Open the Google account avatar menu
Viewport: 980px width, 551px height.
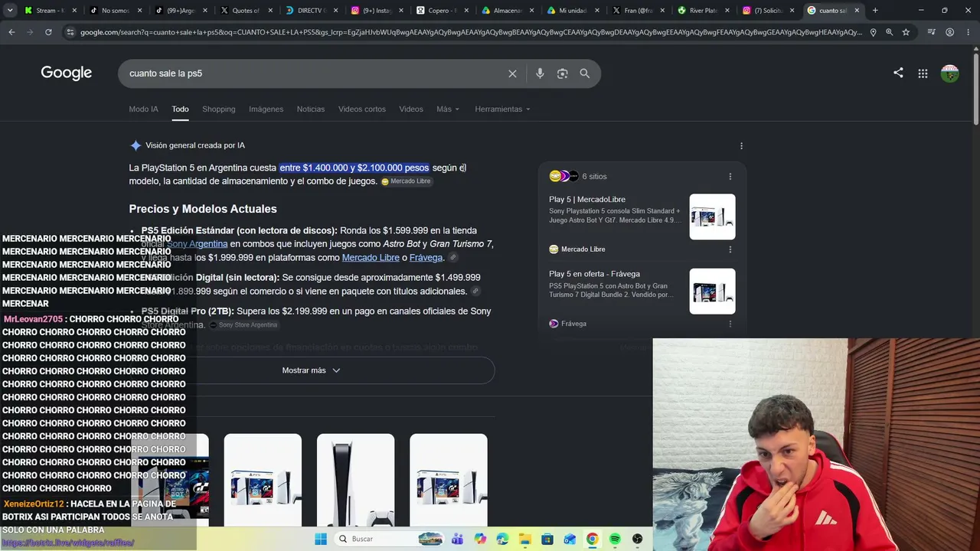pyautogui.click(x=949, y=73)
